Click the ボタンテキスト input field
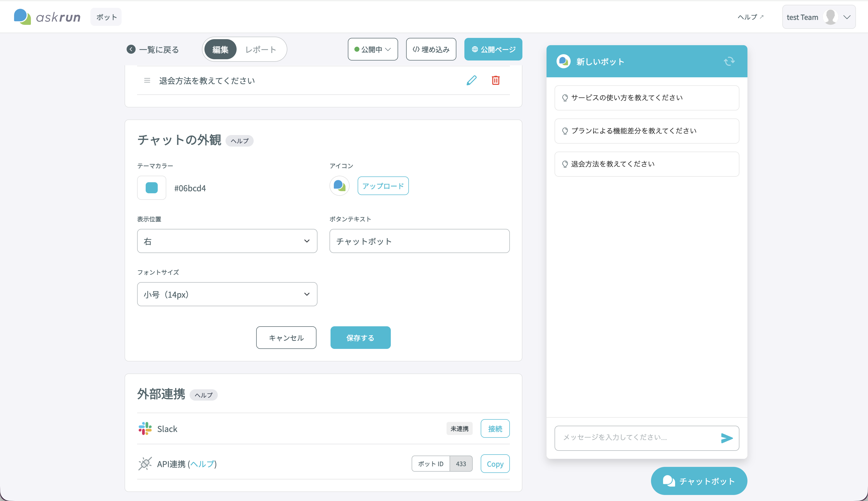The image size is (868, 501). [x=419, y=241]
